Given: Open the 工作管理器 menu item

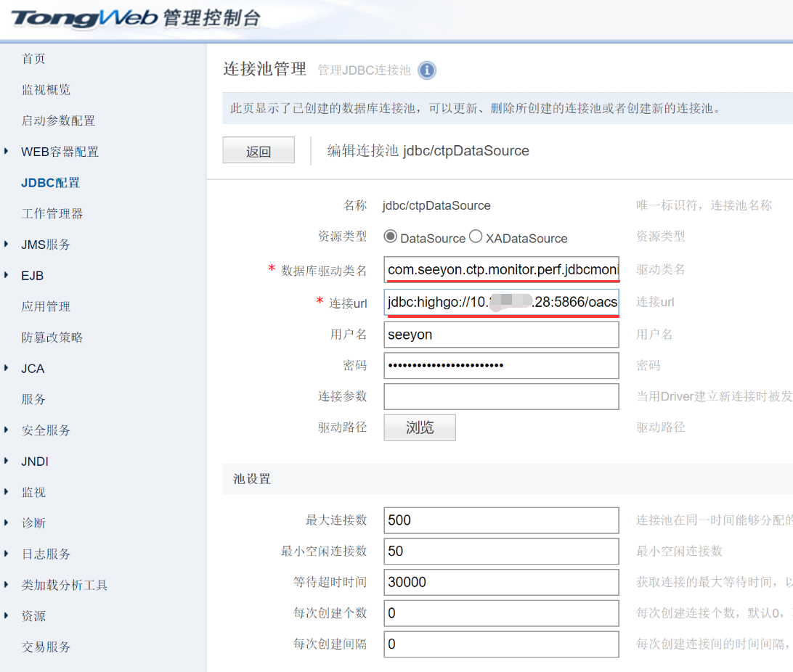Looking at the screenshot, I should pyautogui.click(x=52, y=213).
